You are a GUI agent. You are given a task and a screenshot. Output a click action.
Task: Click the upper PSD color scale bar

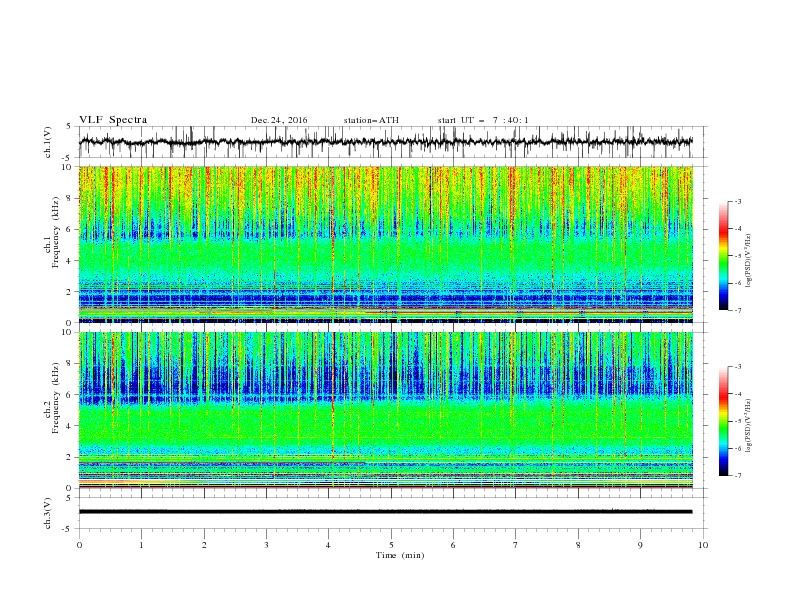pyautogui.click(x=723, y=256)
